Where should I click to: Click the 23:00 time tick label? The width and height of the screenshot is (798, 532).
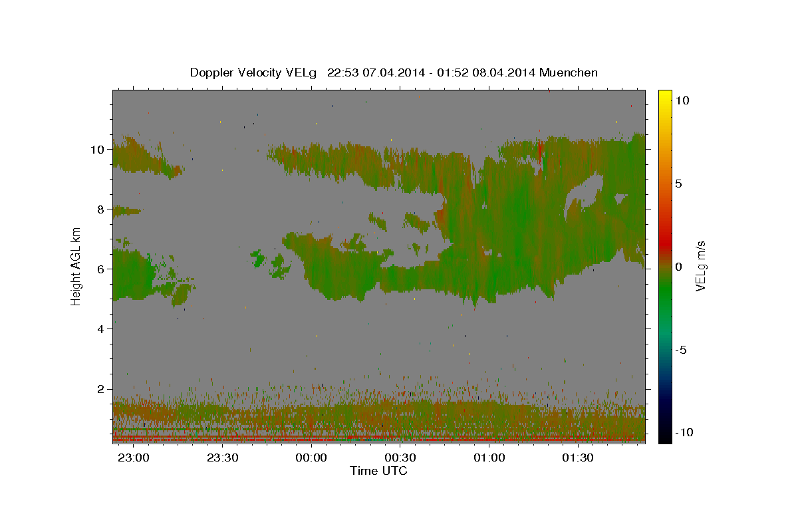click(134, 458)
